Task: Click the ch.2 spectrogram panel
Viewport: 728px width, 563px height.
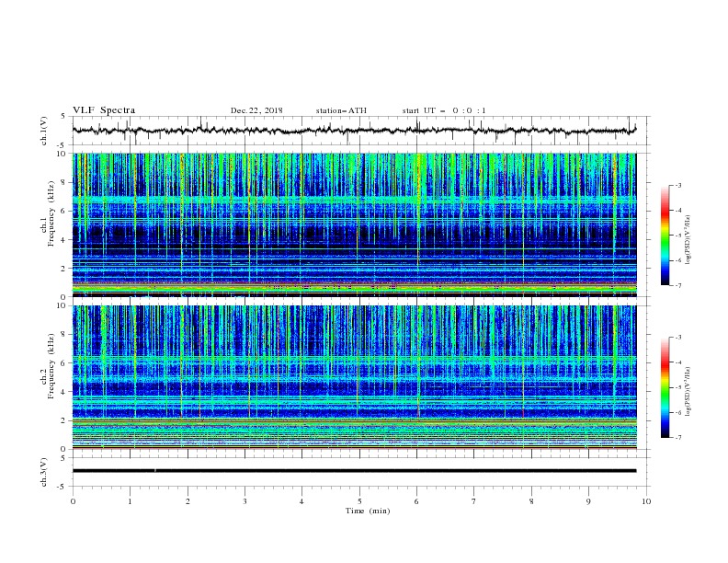Action: (x=355, y=377)
